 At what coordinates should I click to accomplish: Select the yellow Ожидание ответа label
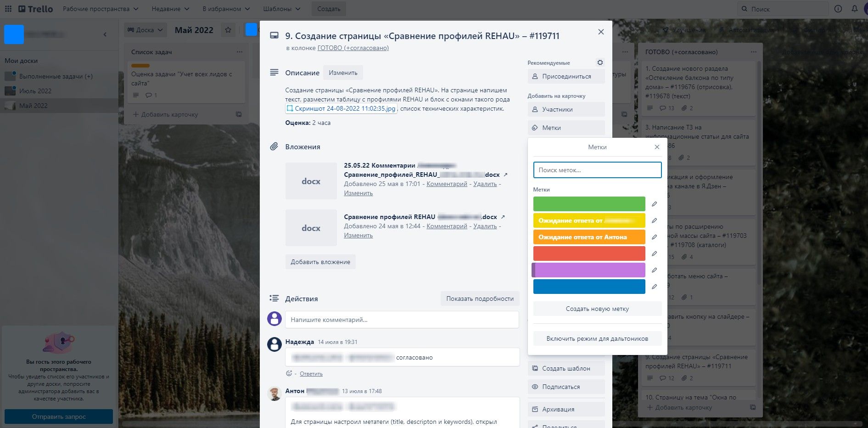[x=589, y=220]
